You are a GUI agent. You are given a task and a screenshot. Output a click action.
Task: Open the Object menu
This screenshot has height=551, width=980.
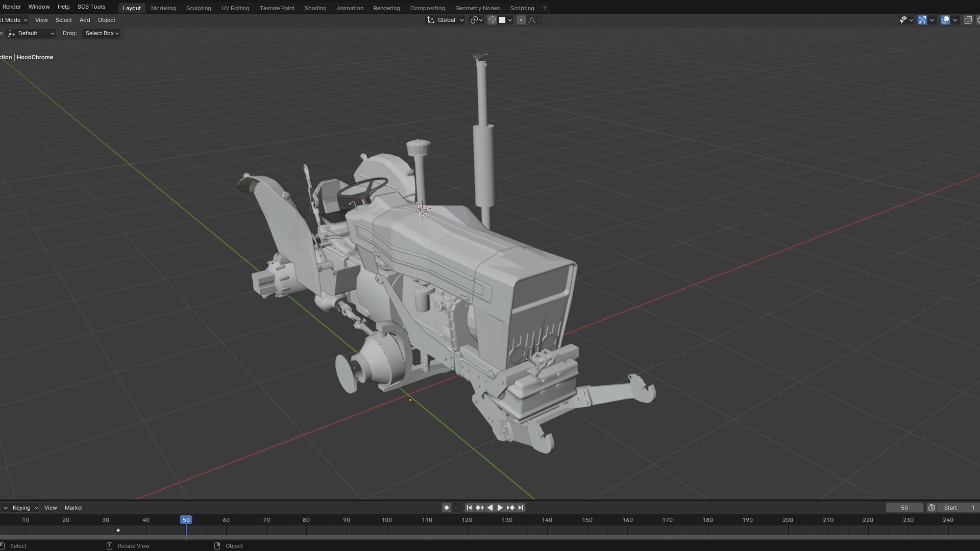(x=107, y=20)
